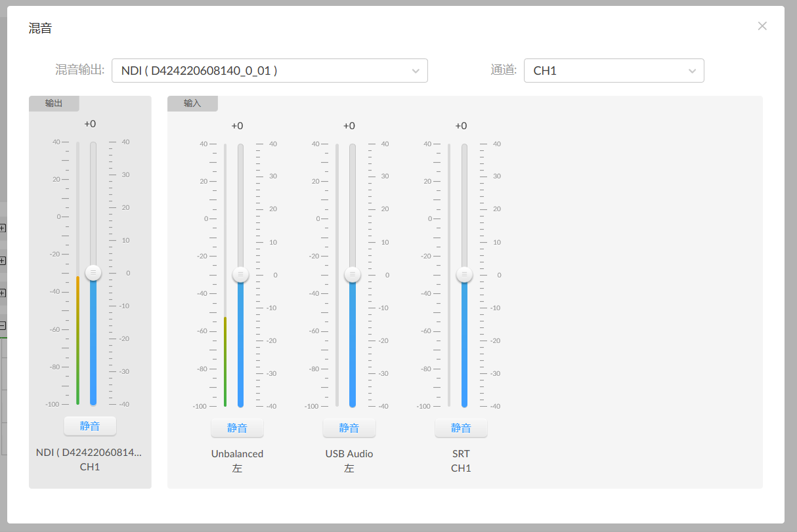Select the 输出 tab

pyautogui.click(x=54, y=104)
